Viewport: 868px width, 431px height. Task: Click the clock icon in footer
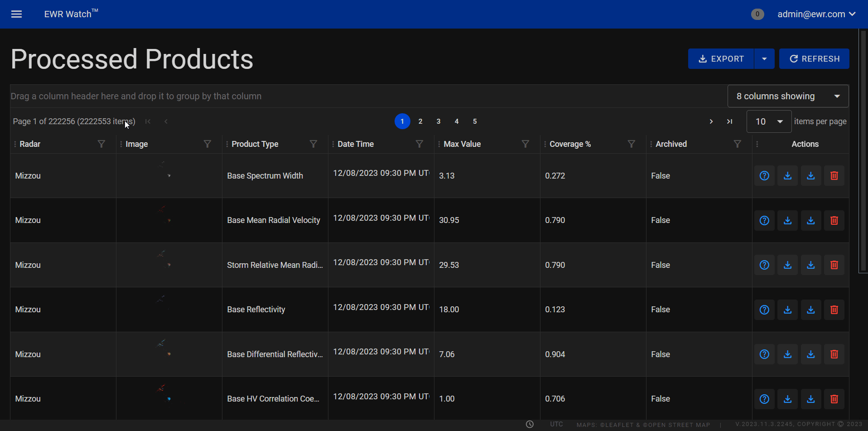530,424
